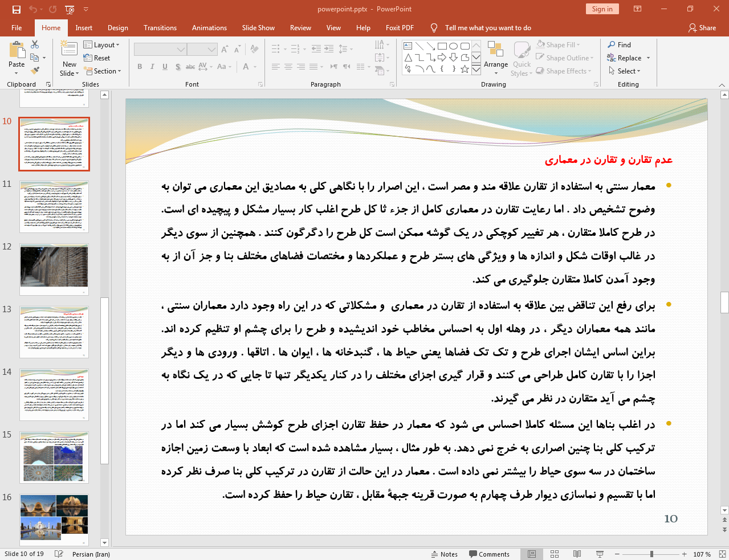Viewport: 729px width, 560px height.
Task: Select the star shape in gallery
Action: 465,69
